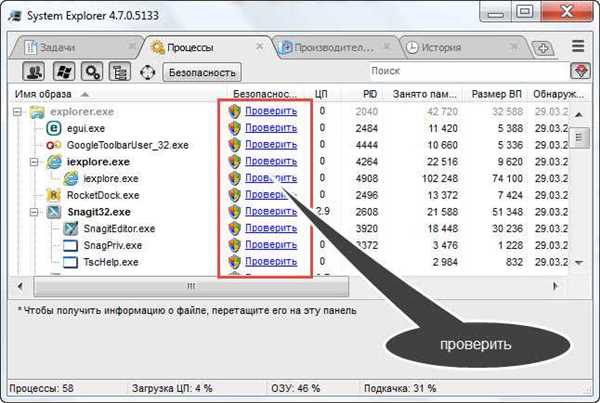Click the egui.exe process icon

[54, 128]
